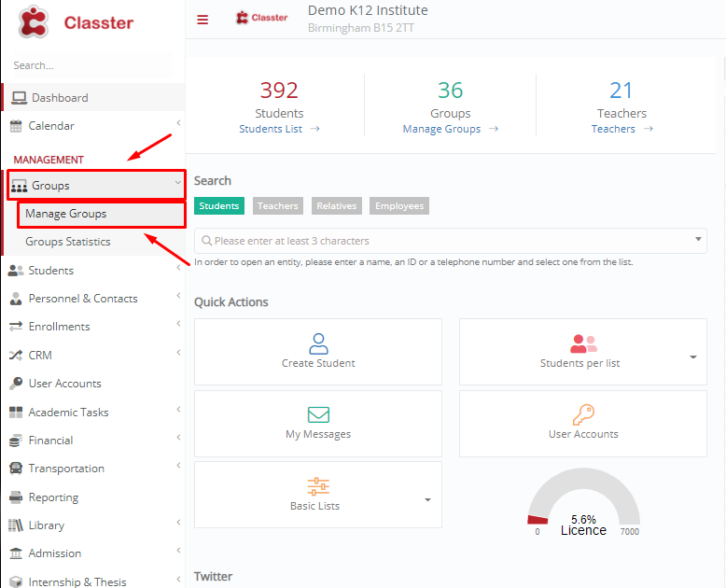The height and width of the screenshot is (588, 726).
Task: Click the Dashboard laptop icon
Action: tap(19, 98)
